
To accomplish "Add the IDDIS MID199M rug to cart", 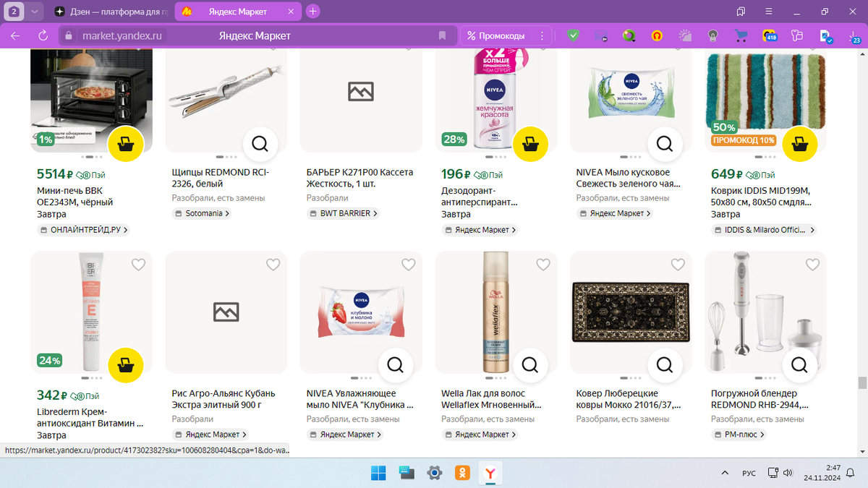I will pyautogui.click(x=800, y=143).
